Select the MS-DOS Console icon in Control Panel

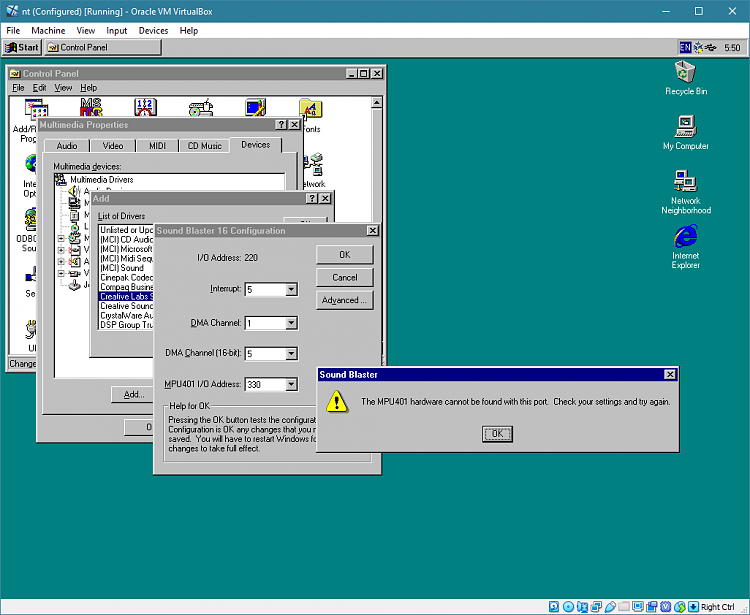91,108
